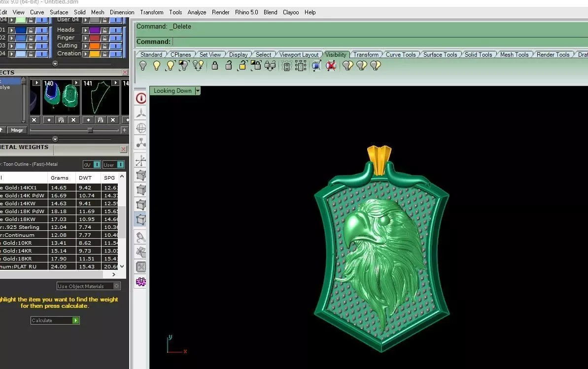Viewport: 588px width, 369px height.
Task: Click the save disk icon under thumbnail 141
Action: [100, 120]
